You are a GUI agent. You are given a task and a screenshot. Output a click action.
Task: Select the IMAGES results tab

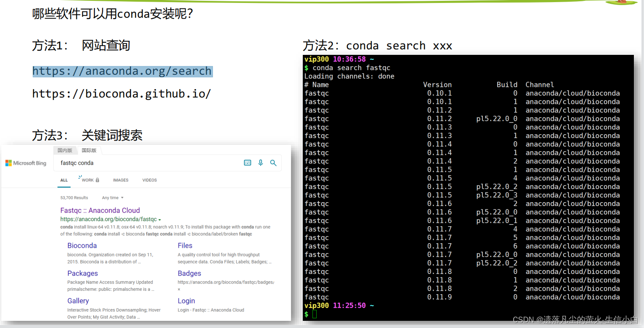click(x=121, y=180)
